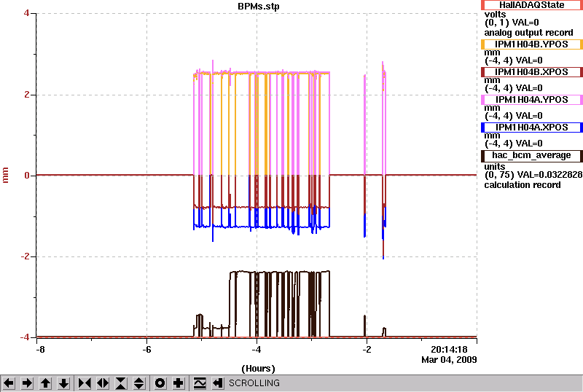
Task: Click the vertical diamond zoom icon
Action: pyautogui.click(x=139, y=383)
